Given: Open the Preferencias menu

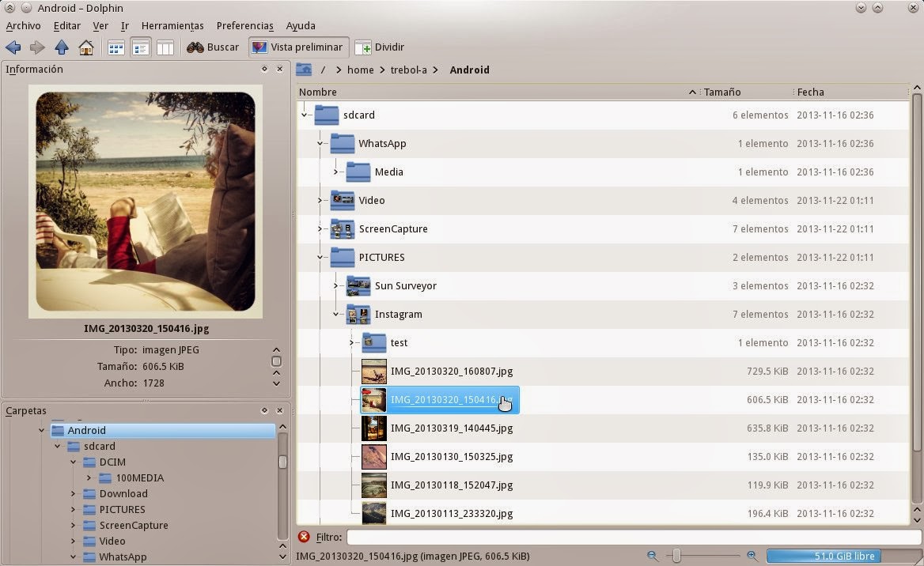Looking at the screenshot, I should click(x=245, y=26).
